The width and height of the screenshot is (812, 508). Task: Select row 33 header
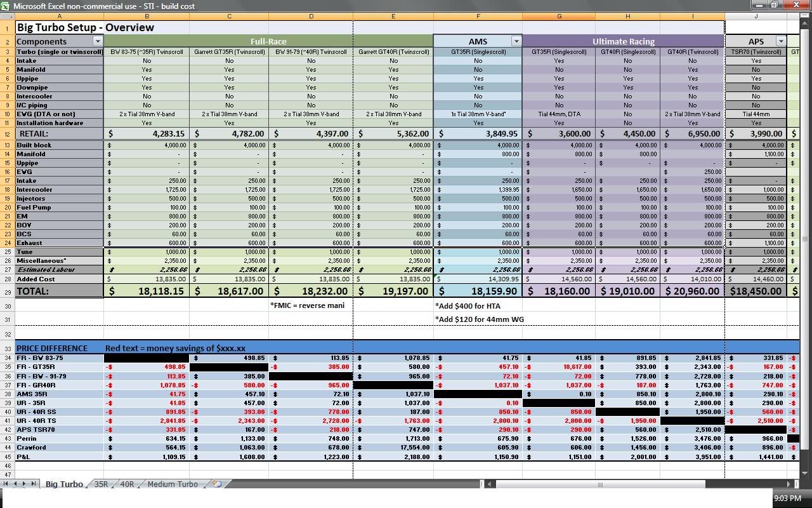pyautogui.click(x=8, y=348)
